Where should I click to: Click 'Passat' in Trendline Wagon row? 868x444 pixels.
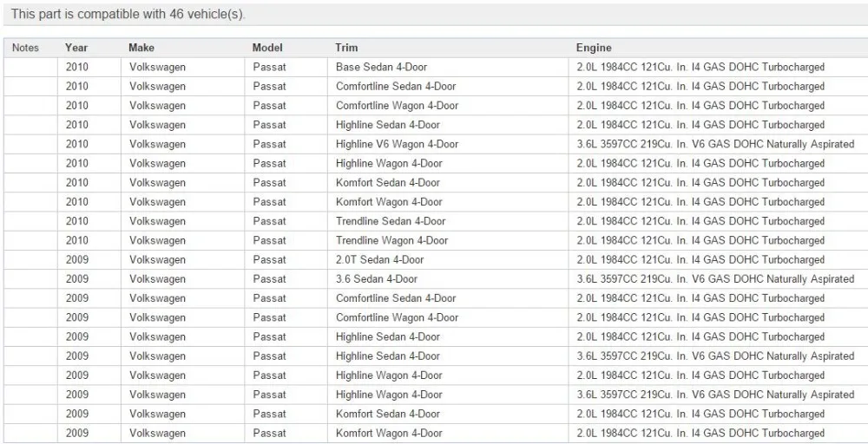270,240
